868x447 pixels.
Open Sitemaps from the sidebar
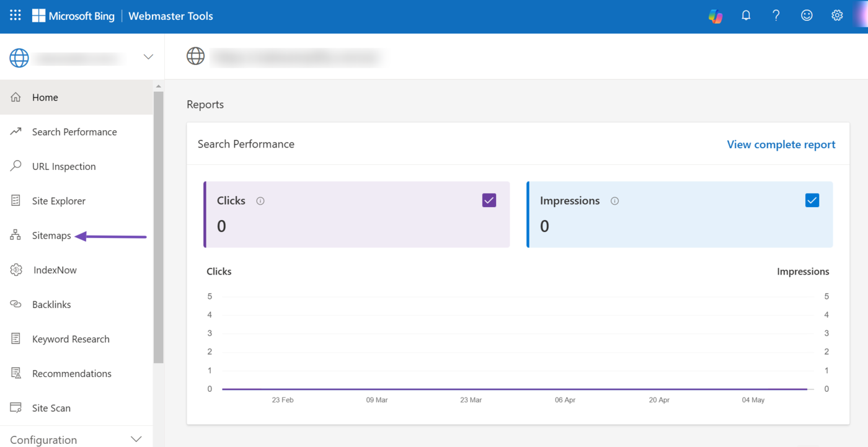point(51,236)
